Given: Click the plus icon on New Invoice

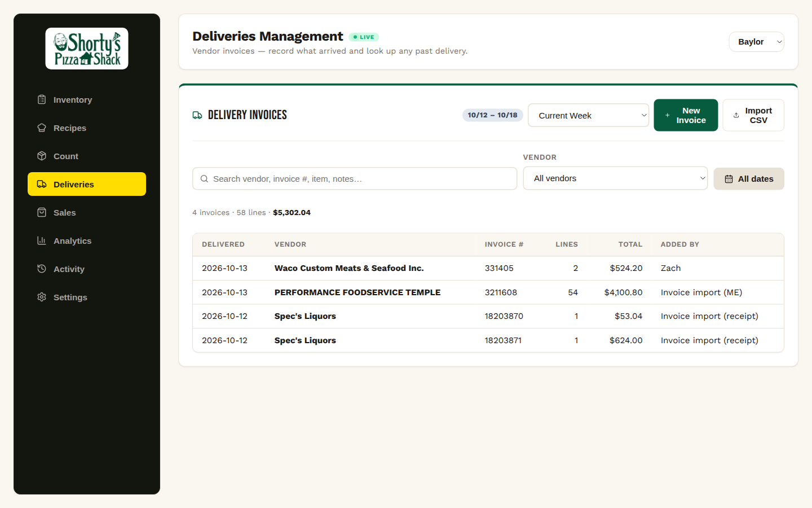Looking at the screenshot, I should [667, 115].
